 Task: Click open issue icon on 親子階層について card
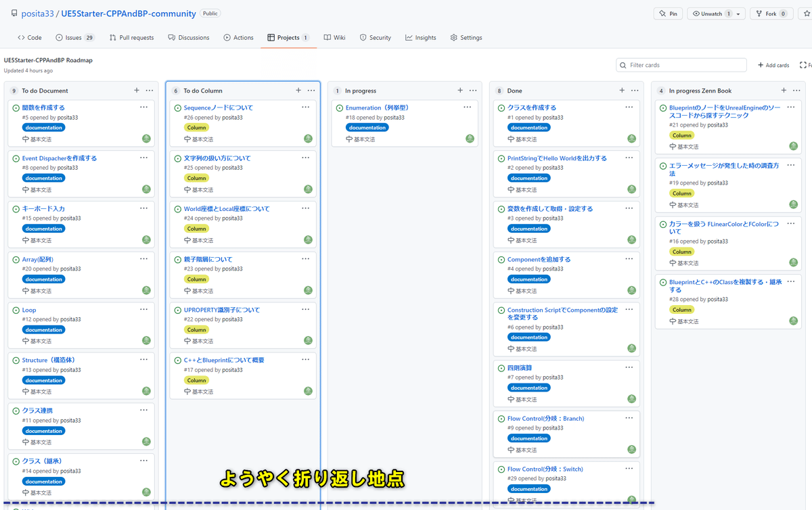[x=177, y=260]
